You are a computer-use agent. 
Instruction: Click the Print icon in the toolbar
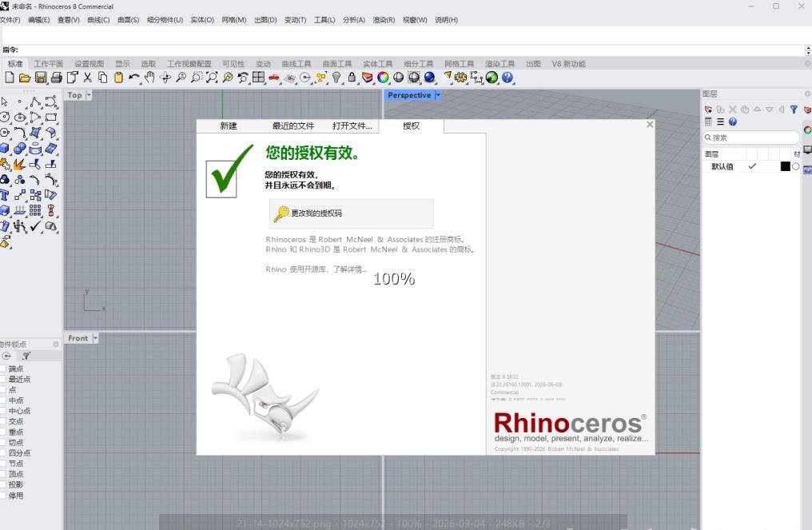(57, 78)
